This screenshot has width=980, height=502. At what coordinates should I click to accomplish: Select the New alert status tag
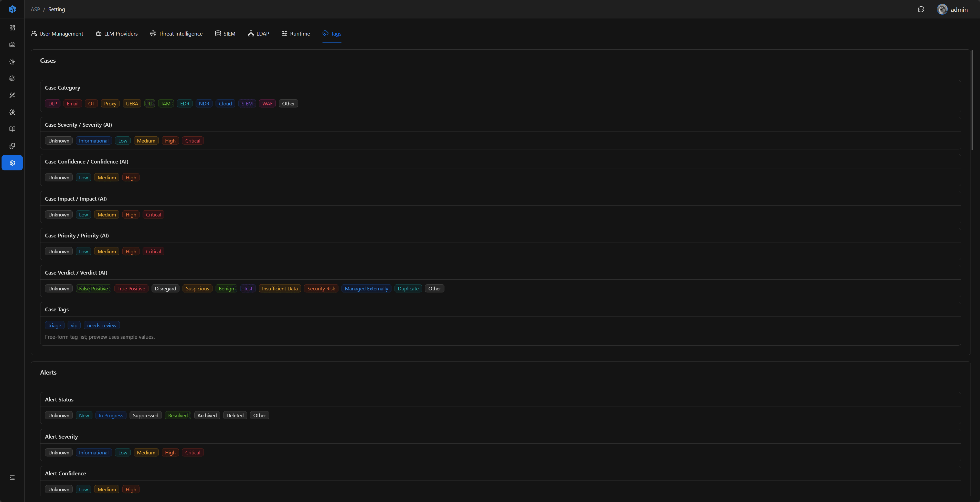[84, 416]
